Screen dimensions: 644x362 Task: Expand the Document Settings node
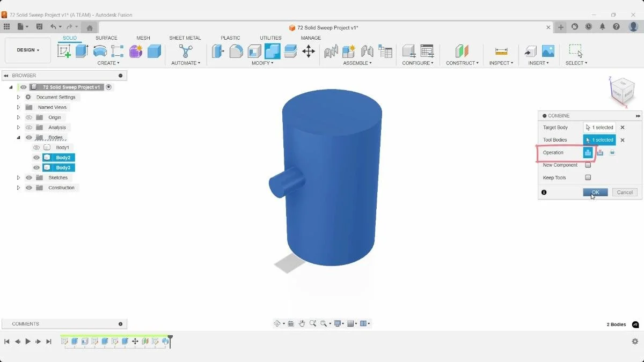point(18,97)
